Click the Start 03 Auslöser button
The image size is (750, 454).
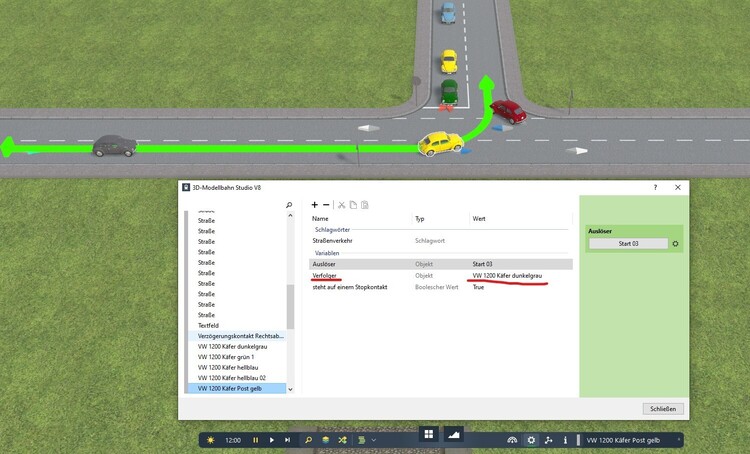tap(629, 244)
